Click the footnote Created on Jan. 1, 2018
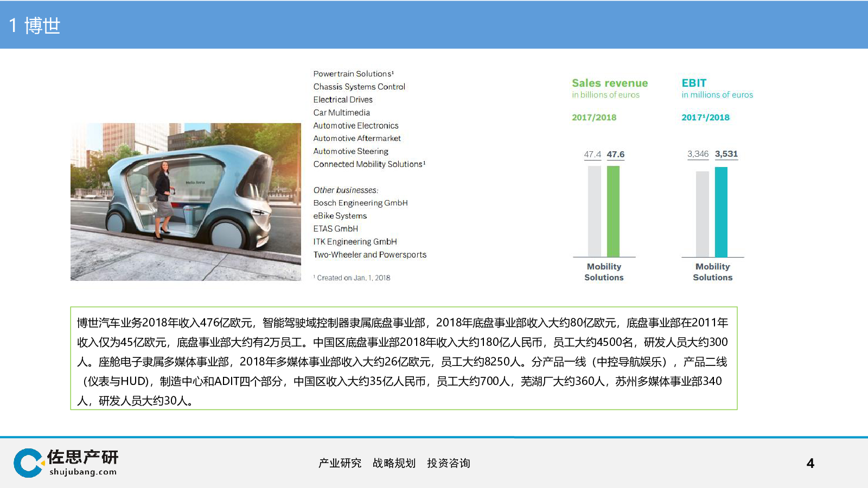868x488 pixels. (352, 278)
